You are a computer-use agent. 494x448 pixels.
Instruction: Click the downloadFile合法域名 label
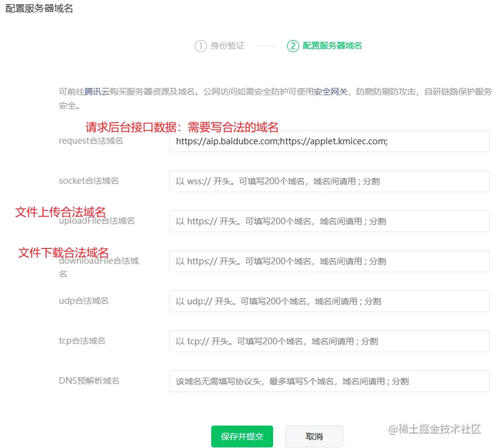point(98,267)
